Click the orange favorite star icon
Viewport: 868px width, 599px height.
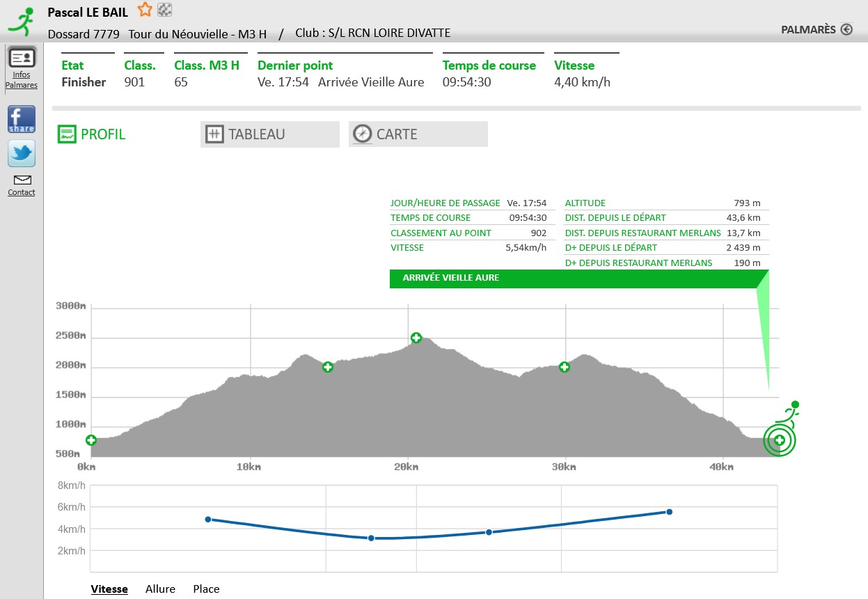click(144, 10)
